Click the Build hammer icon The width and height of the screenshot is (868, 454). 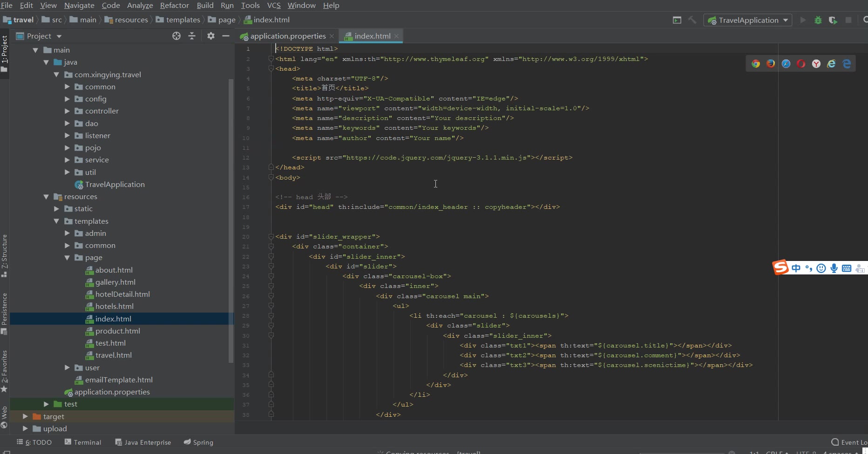tap(692, 20)
